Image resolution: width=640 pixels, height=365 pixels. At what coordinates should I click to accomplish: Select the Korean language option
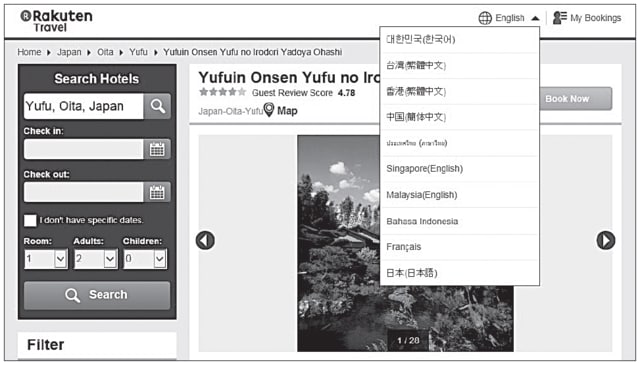click(460, 40)
